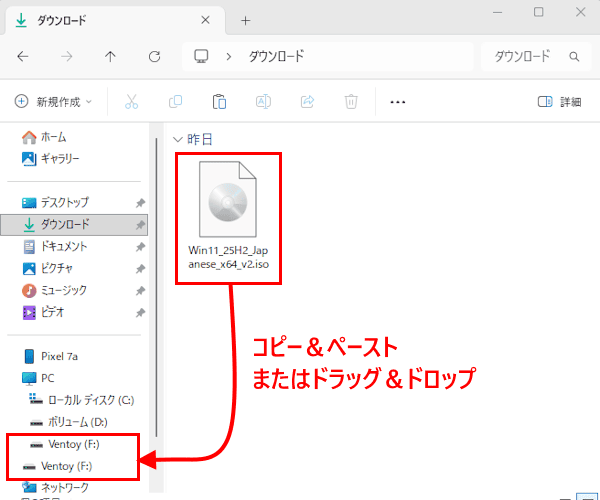Toggle the 詳細 details pane
This screenshot has height=500, width=600.
tap(559, 102)
